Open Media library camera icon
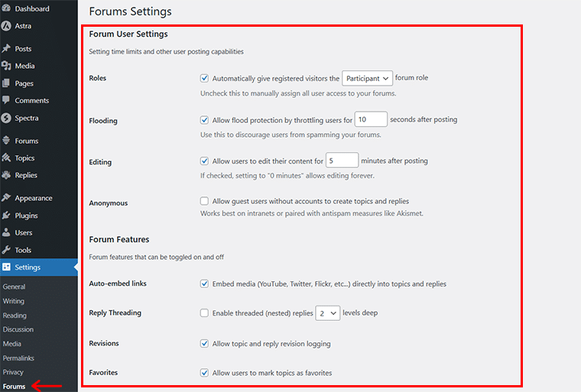 coord(6,66)
